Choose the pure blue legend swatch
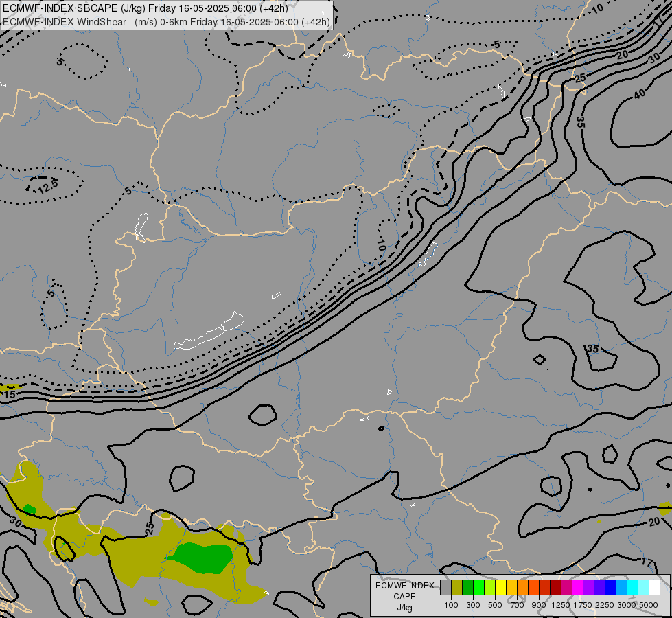672x618 pixels. (x=611, y=588)
